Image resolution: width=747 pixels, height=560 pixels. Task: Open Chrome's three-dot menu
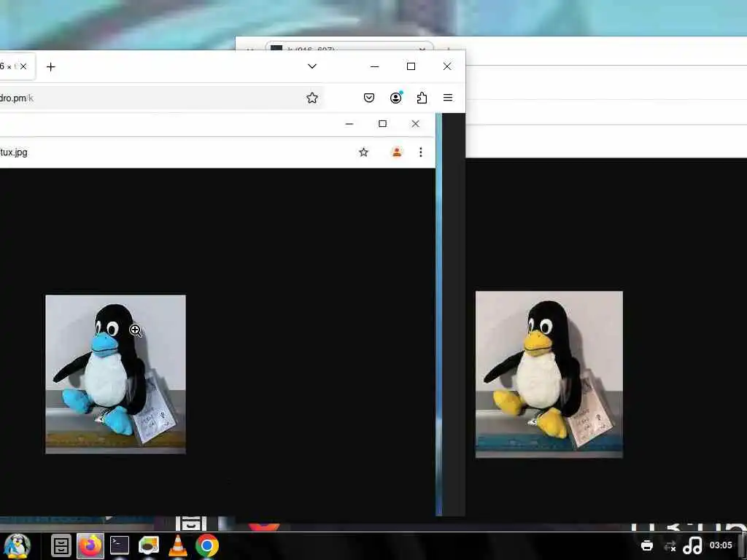420,152
